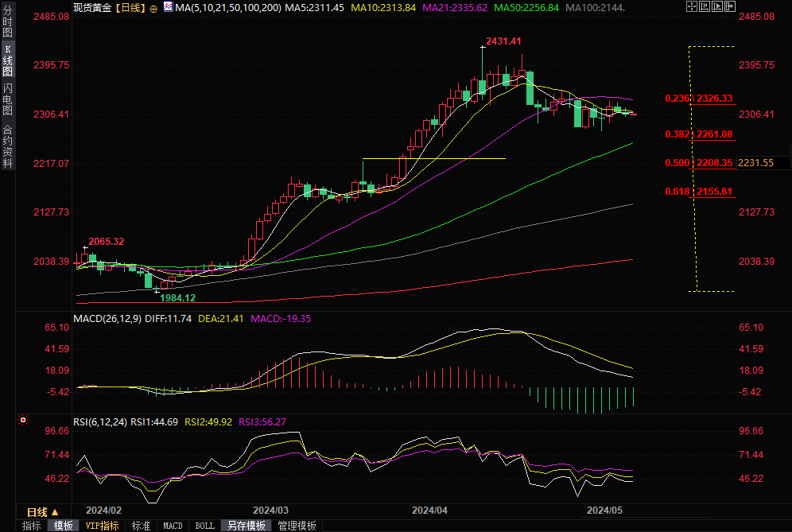Select the K线图 sidebar tab
The image size is (792, 532).
(7, 60)
